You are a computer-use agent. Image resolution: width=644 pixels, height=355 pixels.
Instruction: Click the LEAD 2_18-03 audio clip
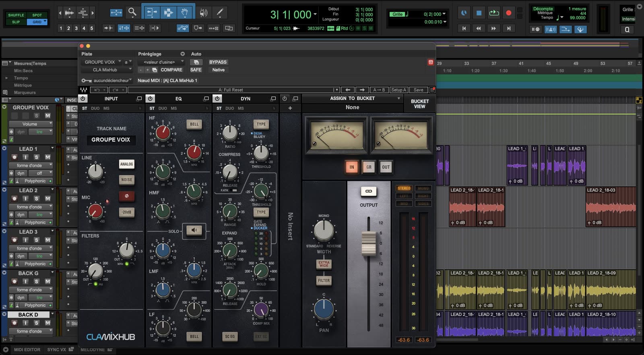click(611, 206)
